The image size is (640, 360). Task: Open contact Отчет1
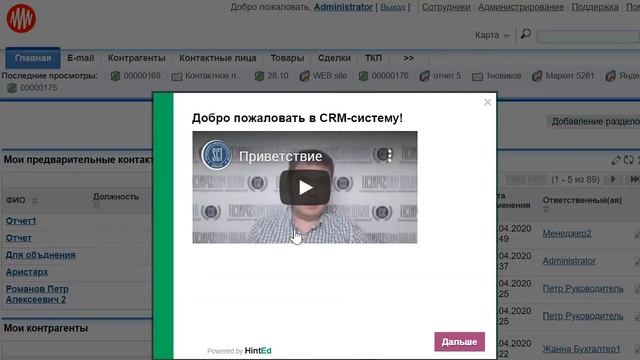pyautogui.click(x=21, y=221)
